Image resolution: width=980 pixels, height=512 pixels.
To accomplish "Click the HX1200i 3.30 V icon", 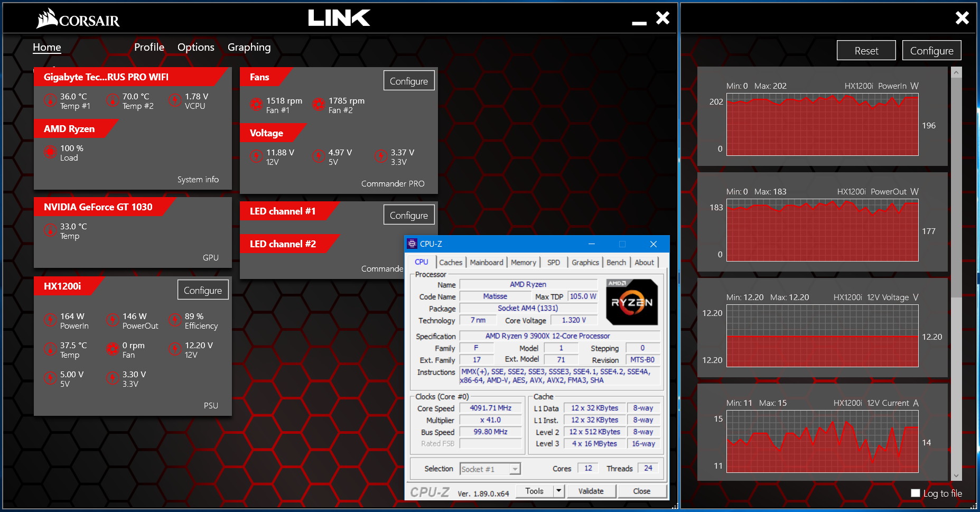I will coord(113,378).
